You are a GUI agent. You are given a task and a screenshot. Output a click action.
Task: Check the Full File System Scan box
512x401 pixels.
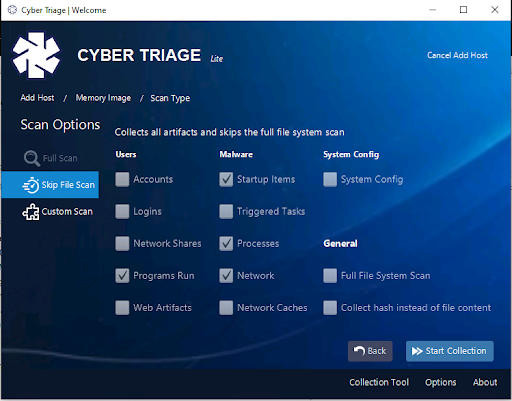point(330,276)
